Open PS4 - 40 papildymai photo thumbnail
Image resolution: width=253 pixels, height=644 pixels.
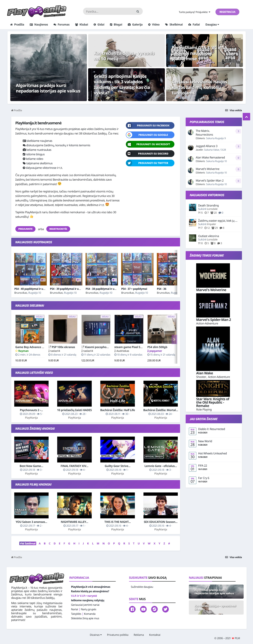tap(31, 269)
